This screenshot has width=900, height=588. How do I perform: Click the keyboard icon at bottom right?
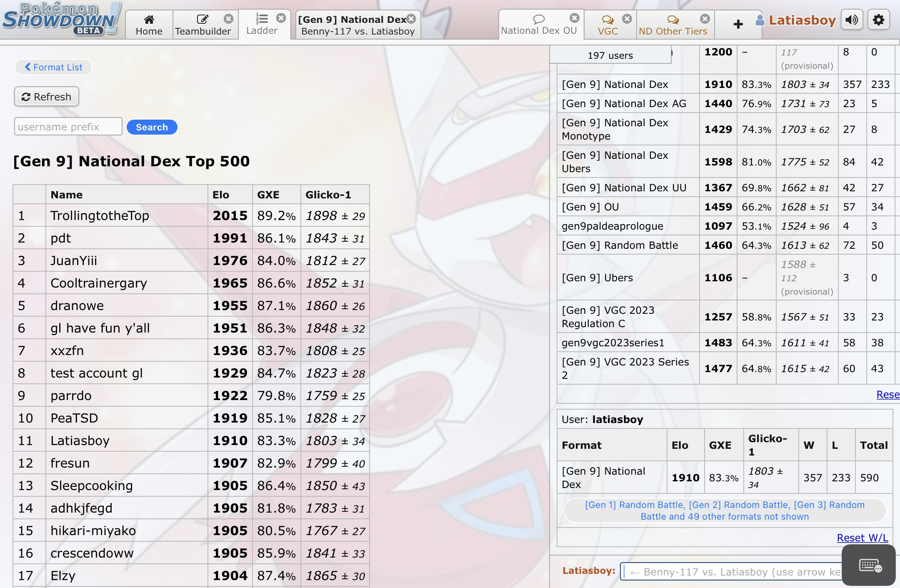(870, 565)
